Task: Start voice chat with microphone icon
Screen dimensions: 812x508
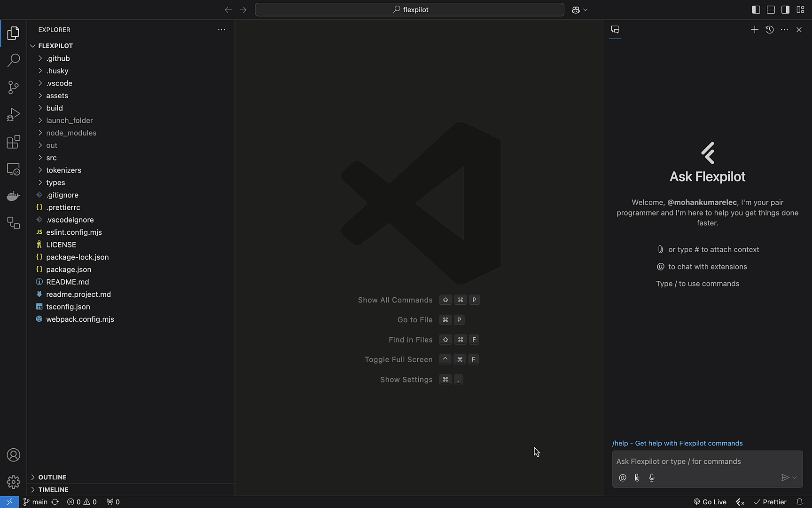Action: pos(652,477)
